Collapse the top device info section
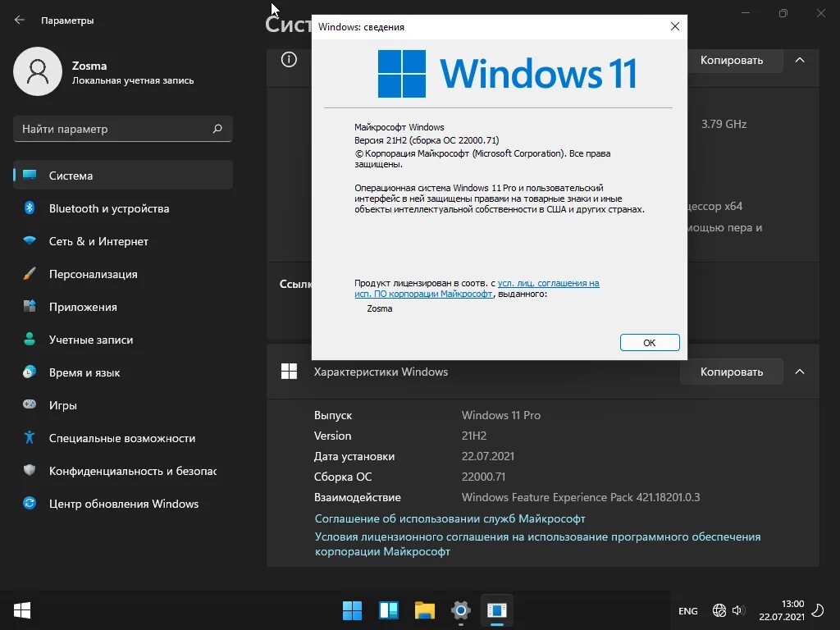Screen dimensions: 840x630 [800, 60]
